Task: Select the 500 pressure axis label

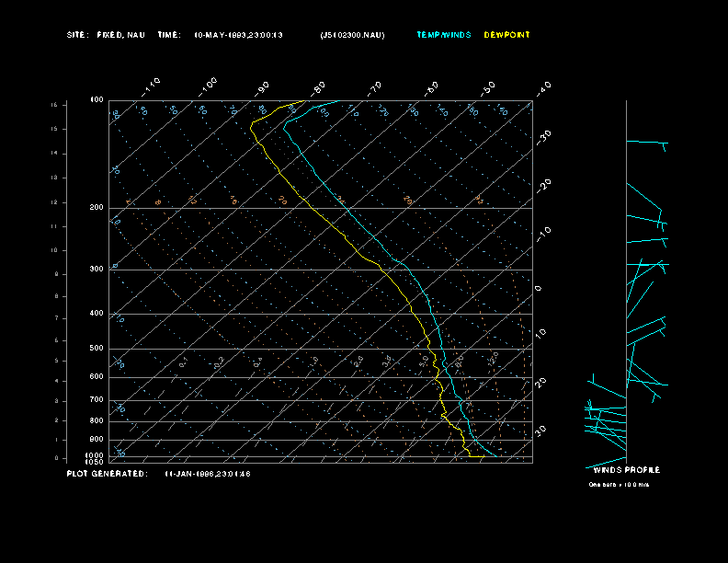Action: click(x=96, y=349)
